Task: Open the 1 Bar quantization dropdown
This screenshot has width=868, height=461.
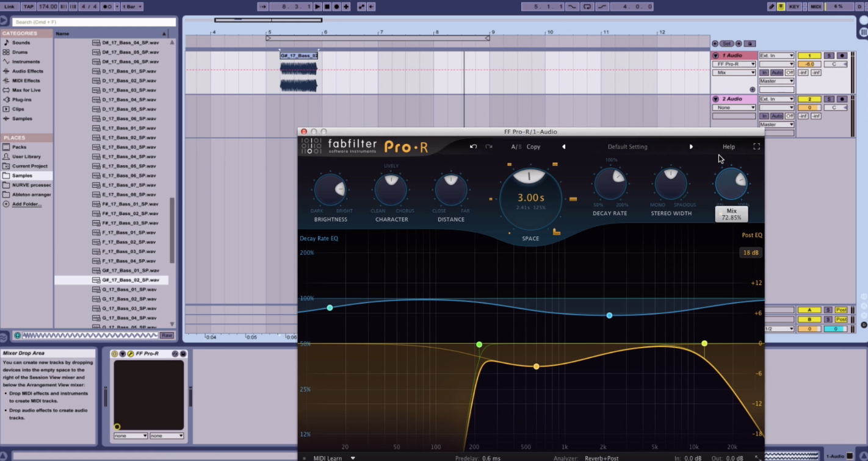Action: pyautogui.click(x=131, y=7)
